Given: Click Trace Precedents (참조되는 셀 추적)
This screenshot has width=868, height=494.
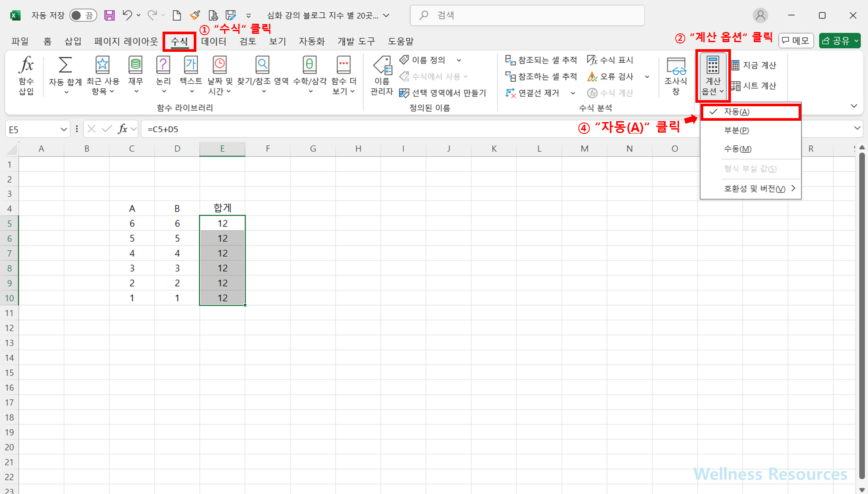Looking at the screenshot, I should (x=541, y=60).
